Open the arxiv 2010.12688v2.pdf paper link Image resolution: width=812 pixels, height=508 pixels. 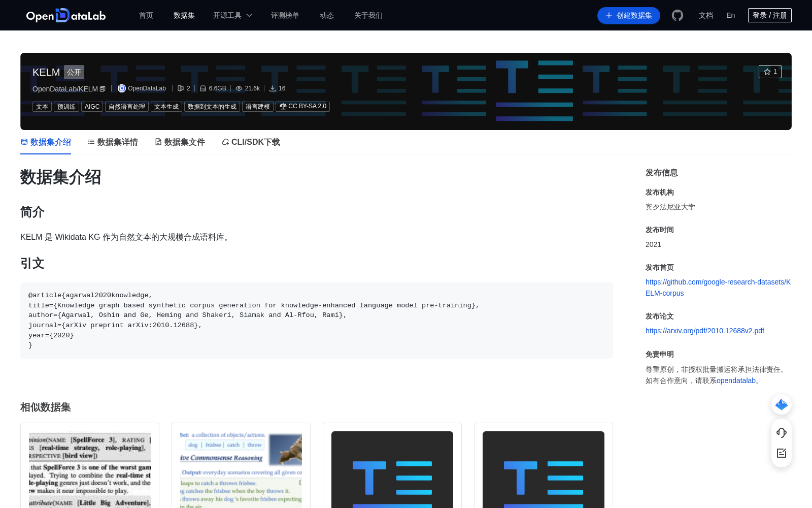click(x=705, y=331)
